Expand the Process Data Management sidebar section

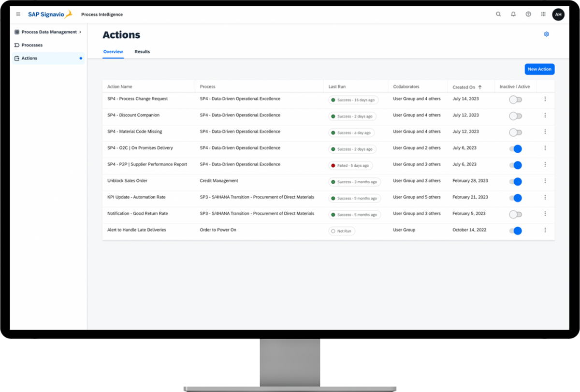[80, 32]
